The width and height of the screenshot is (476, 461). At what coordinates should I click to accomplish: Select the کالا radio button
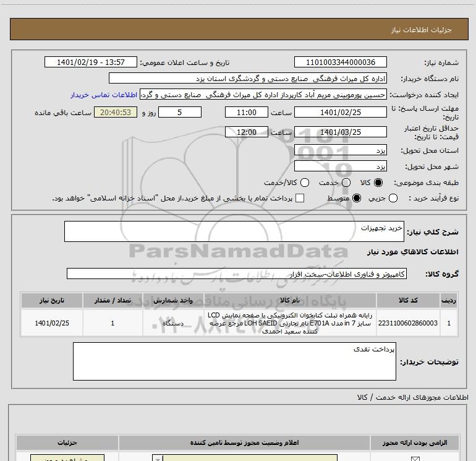point(378,183)
